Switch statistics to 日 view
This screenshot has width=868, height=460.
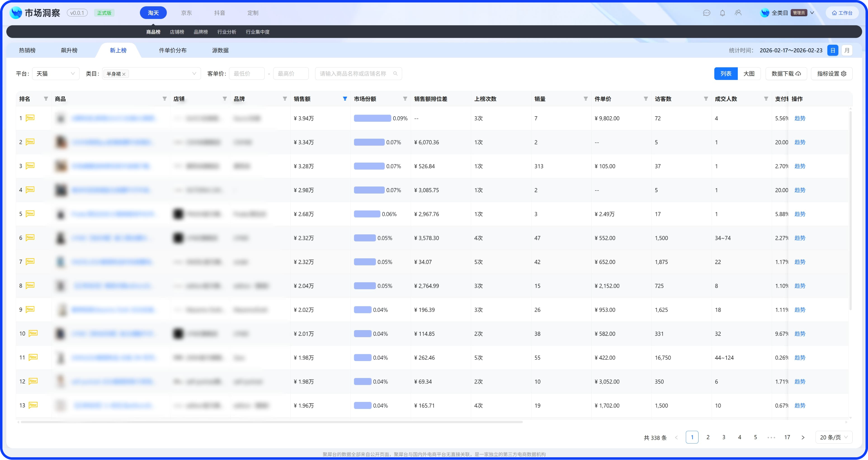click(x=833, y=50)
